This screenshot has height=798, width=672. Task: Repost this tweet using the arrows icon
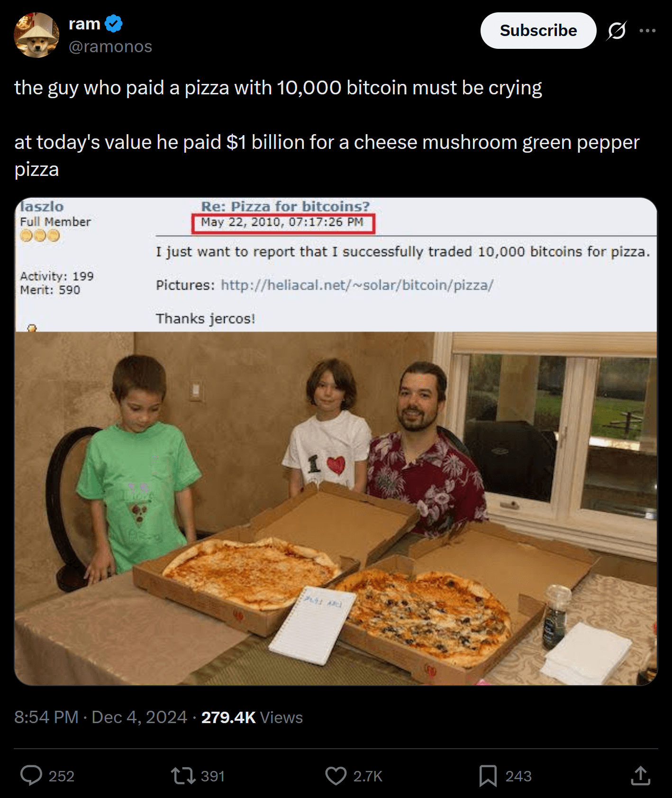pyautogui.click(x=183, y=776)
